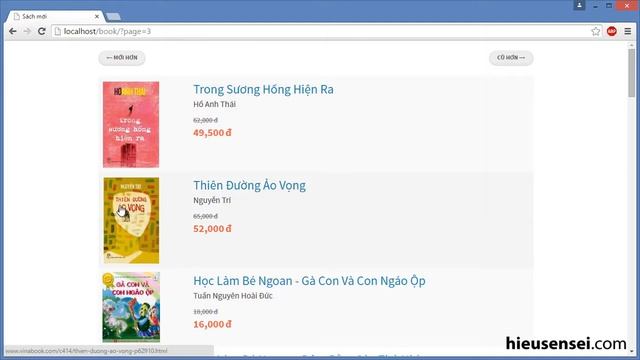This screenshot has width=640, height=360.
Task: Reload the page with refresh icon
Action: [42, 31]
